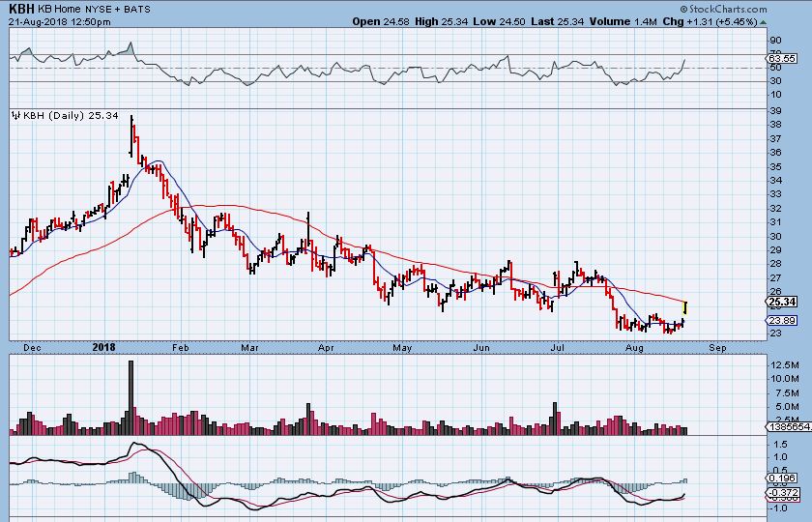Click the KBH ticker symbol in the header

click(21, 9)
